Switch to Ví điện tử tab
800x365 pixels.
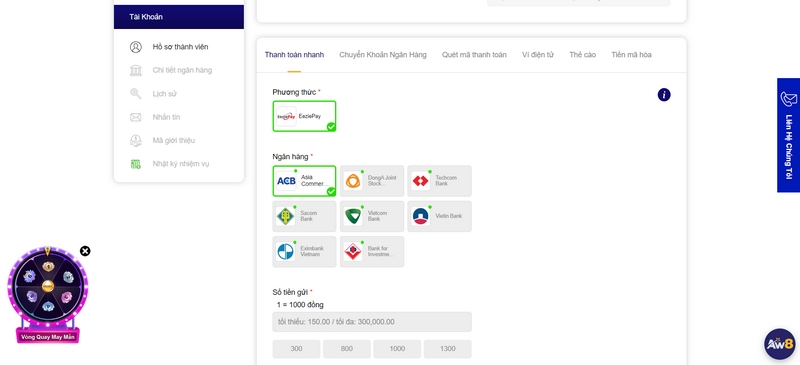pyautogui.click(x=538, y=55)
